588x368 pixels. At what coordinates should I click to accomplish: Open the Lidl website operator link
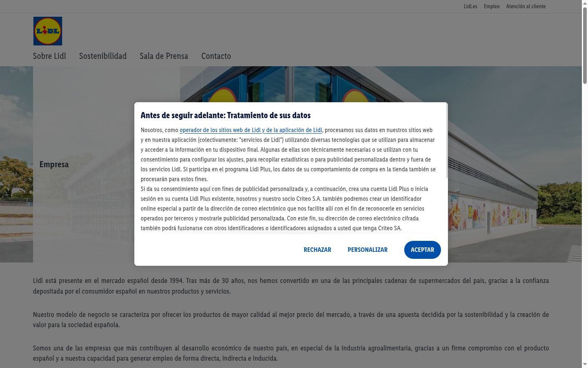251,130
